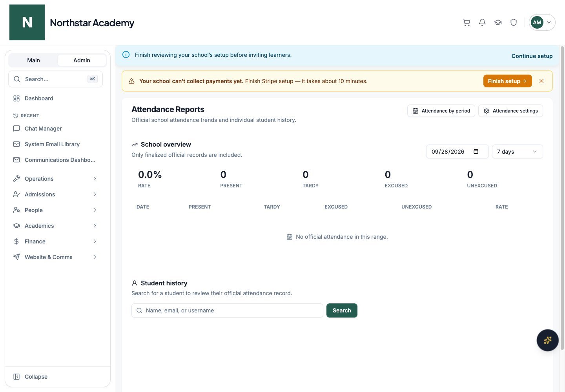
Task: Click the Dashboard grid icon
Action: [x=16, y=98]
